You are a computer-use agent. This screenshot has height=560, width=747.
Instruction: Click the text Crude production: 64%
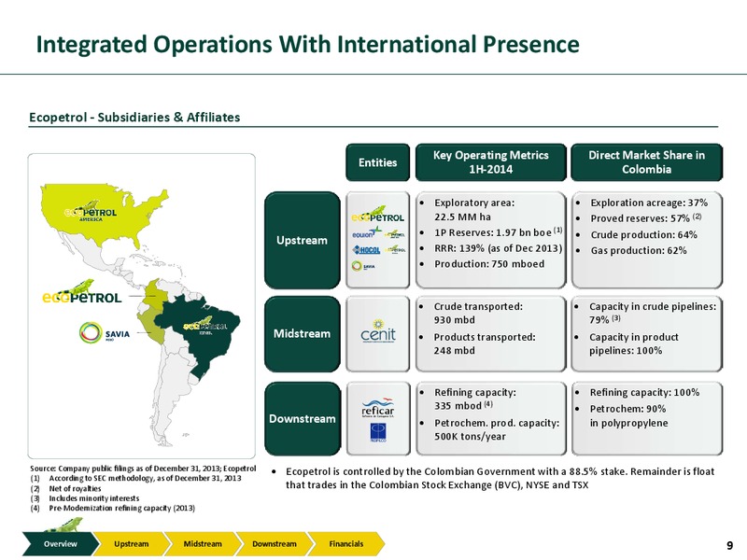tap(643, 235)
